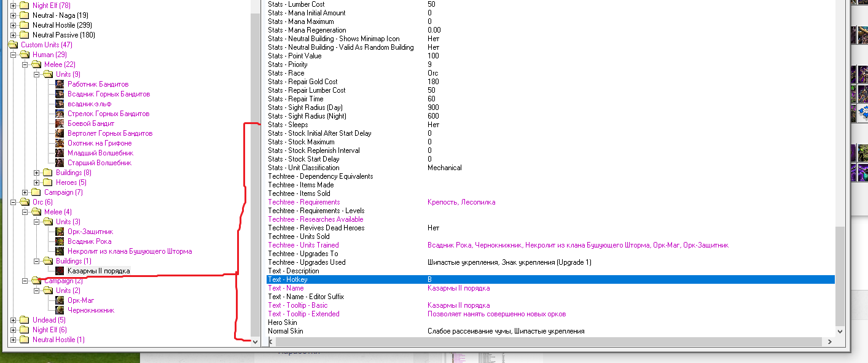The height and width of the screenshot is (363, 868).
Task: Collapse the Units (2) folder
Action: (x=37, y=291)
